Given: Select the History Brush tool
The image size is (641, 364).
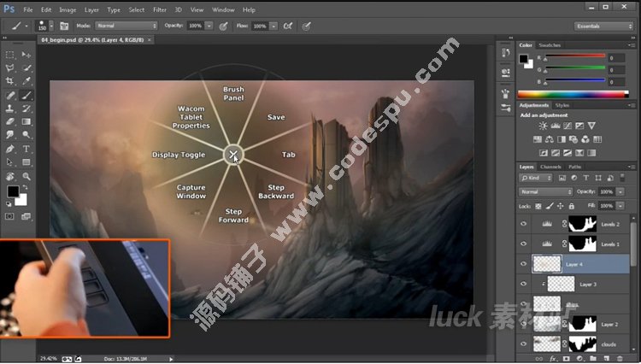Looking at the screenshot, I should click(x=26, y=109).
